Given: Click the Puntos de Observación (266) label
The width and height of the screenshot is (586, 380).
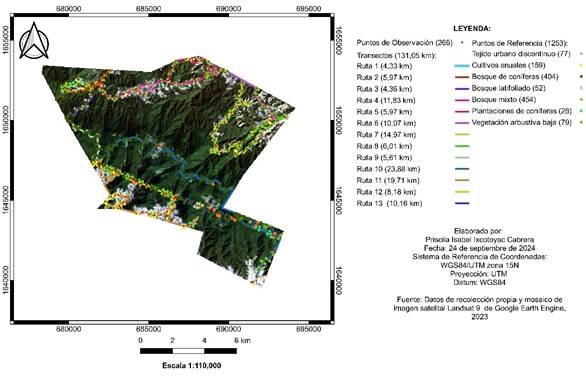Looking at the screenshot, I should tap(404, 43).
